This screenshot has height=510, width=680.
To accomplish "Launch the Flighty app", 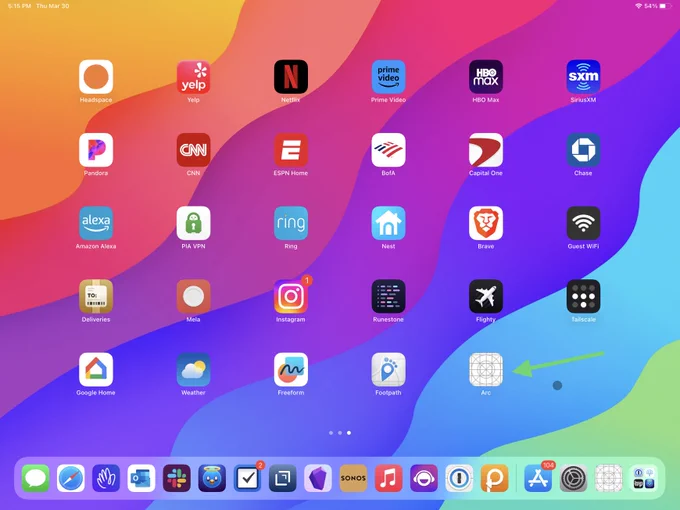I will click(486, 297).
